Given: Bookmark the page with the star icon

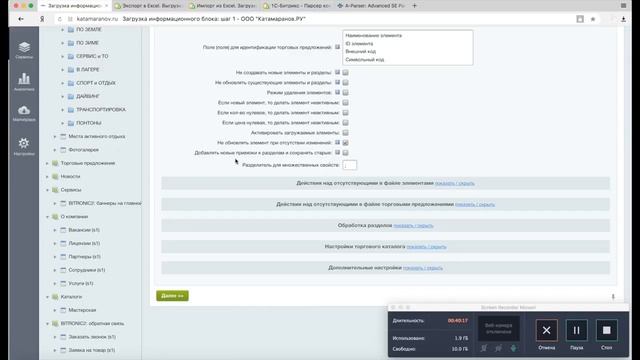Looking at the screenshot, I should 593,19.
